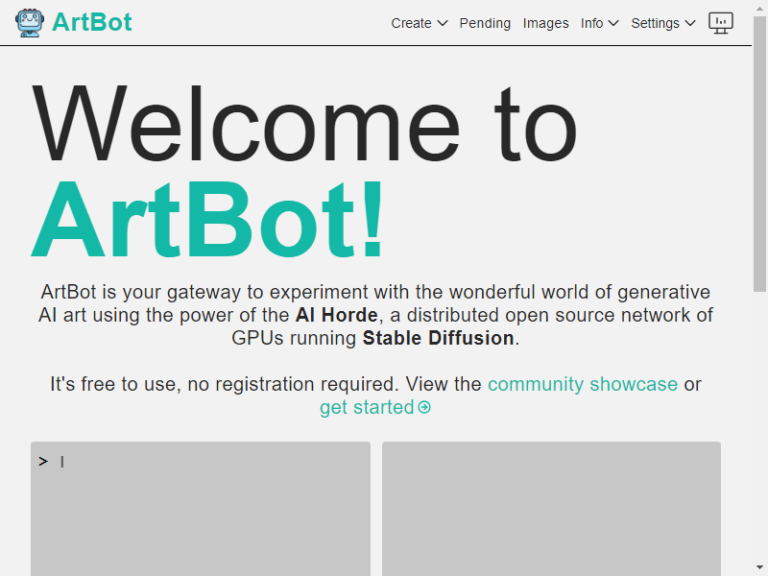Open the community showcase link
Viewport: 768px width, 576px height.
pyautogui.click(x=582, y=384)
